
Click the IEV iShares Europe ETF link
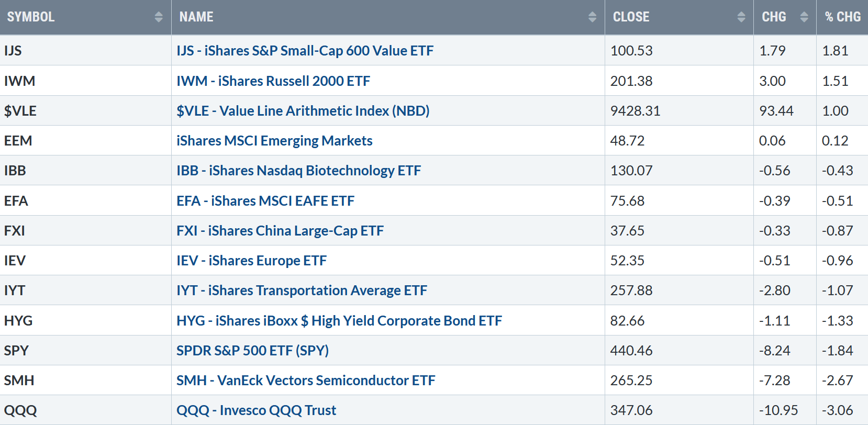coord(251,261)
